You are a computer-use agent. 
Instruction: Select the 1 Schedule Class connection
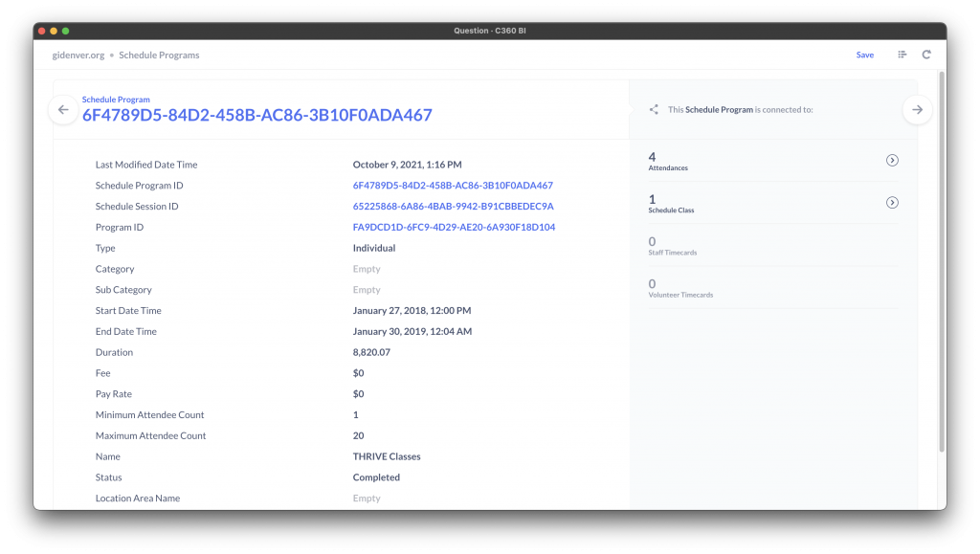[x=773, y=202]
